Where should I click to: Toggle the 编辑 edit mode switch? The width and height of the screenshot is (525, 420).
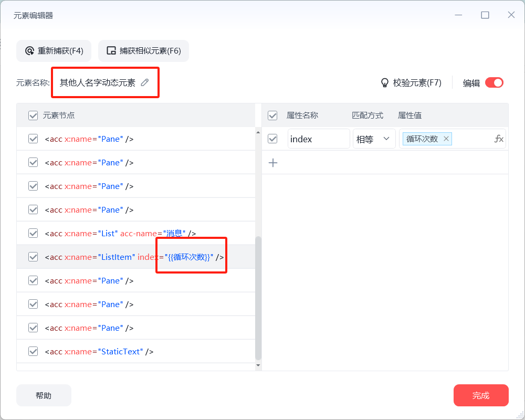494,83
